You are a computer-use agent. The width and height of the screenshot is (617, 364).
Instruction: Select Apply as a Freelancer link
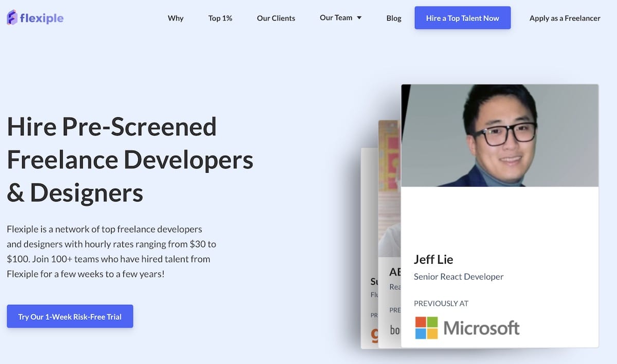pos(565,18)
